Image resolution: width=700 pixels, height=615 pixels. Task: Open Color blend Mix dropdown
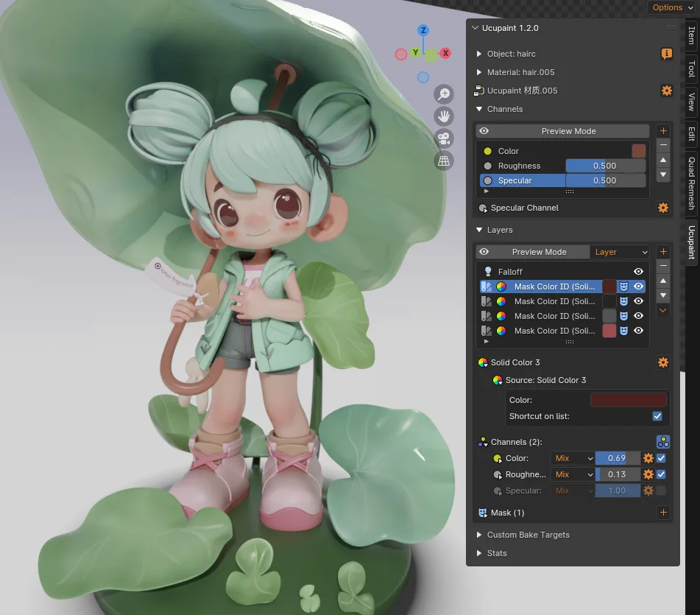[573, 458]
